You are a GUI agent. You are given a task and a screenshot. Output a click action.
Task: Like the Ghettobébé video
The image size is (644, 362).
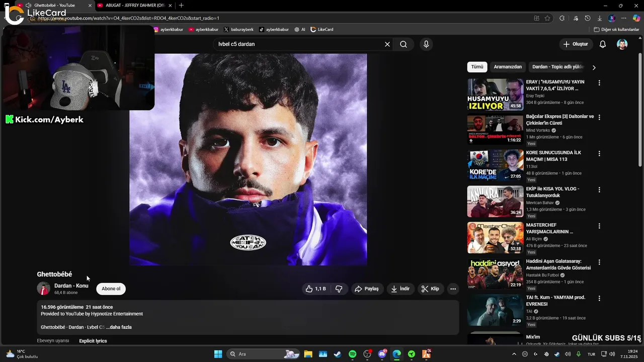(x=316, y=289)
